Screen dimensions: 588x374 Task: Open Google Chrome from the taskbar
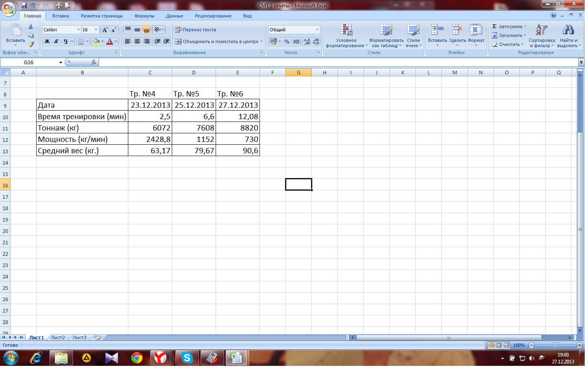[137, 358]
